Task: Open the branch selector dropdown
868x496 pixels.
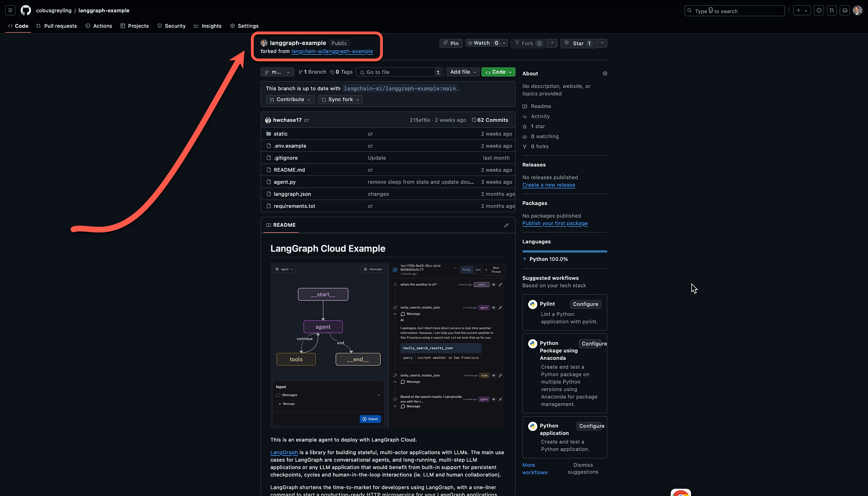Action: click(x=277, y=72)
